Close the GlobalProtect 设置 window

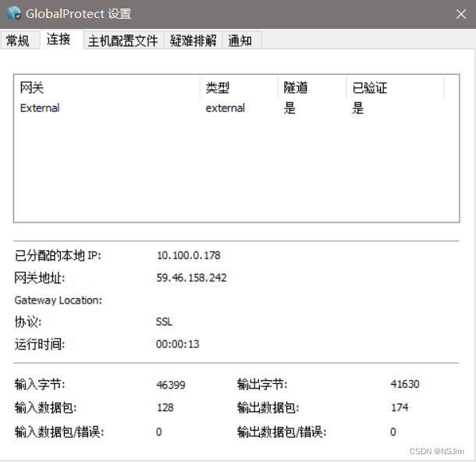pos(461,14)
